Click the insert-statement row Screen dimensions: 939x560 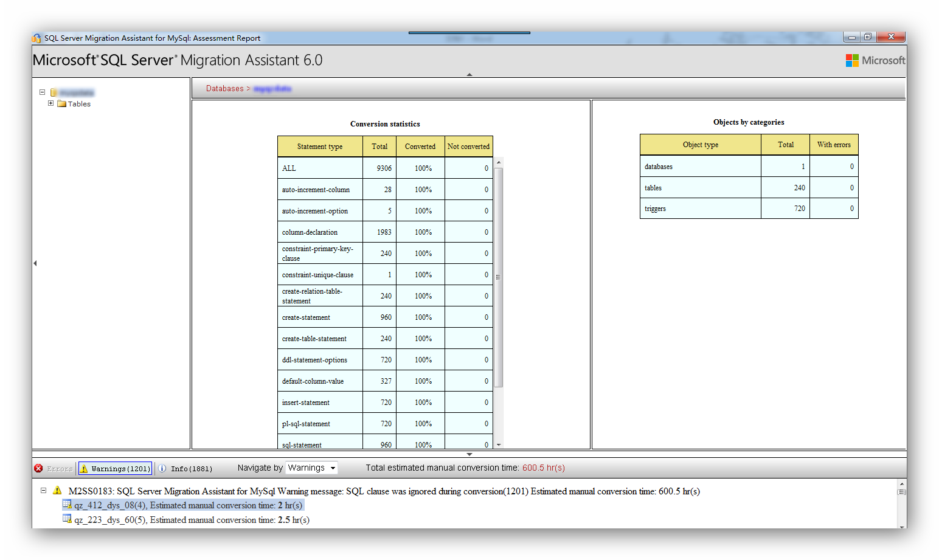pyautogui.click(x=385, y=403)
